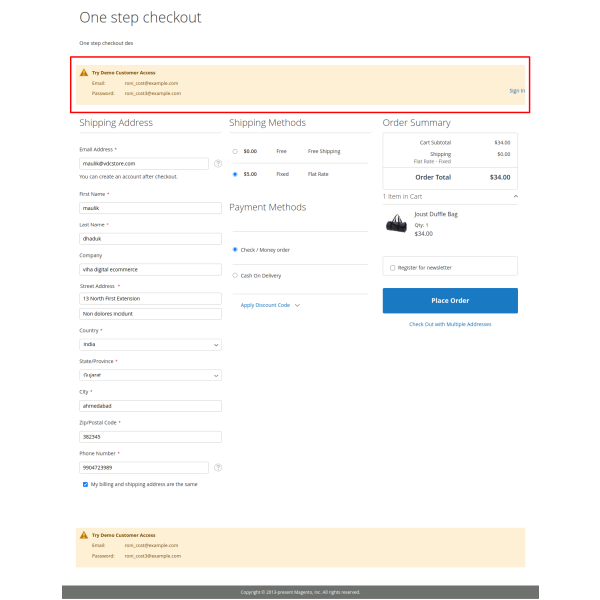This screenshot has width=600, height=600.
Task: Select the $0.00 Free Shipping option
Action: point(235,151)
